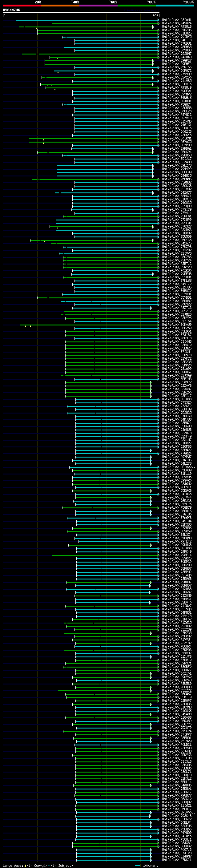The height and width of the screenshot is (868, 197).
Task: Select the UniRef100_Q3M6Y5 label
Action: point(176,135)
